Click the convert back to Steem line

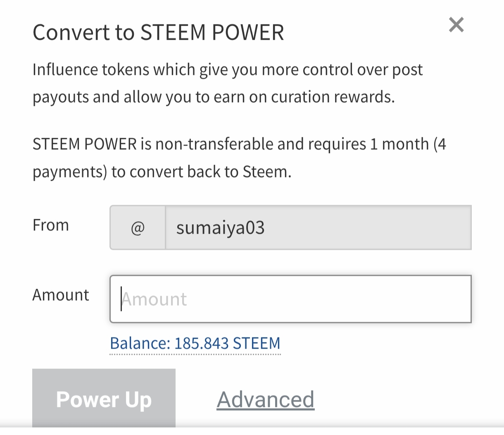pyautogui.click(x=162, y=172)
